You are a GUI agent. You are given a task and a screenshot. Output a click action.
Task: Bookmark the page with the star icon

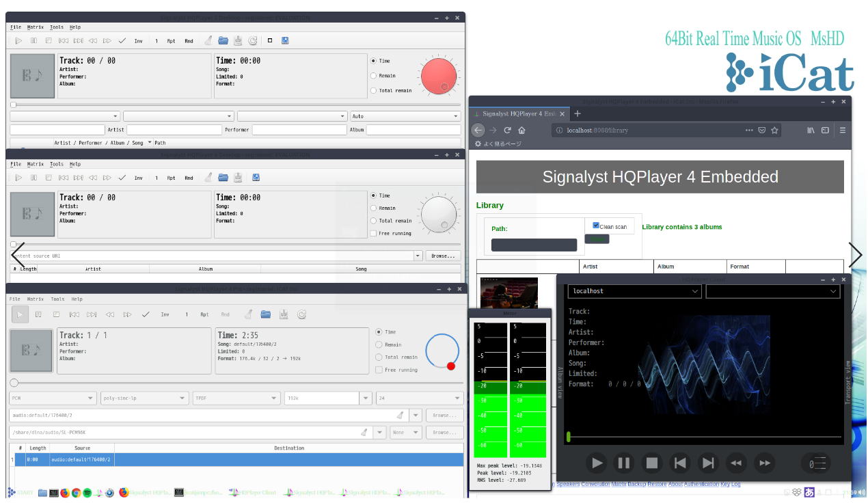tap(774, 130)
